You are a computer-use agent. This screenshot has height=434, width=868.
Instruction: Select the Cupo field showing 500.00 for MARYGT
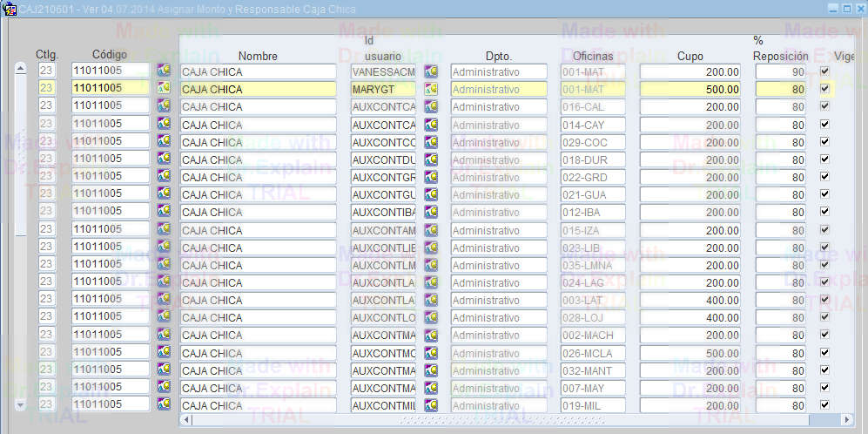click(690, 89)
